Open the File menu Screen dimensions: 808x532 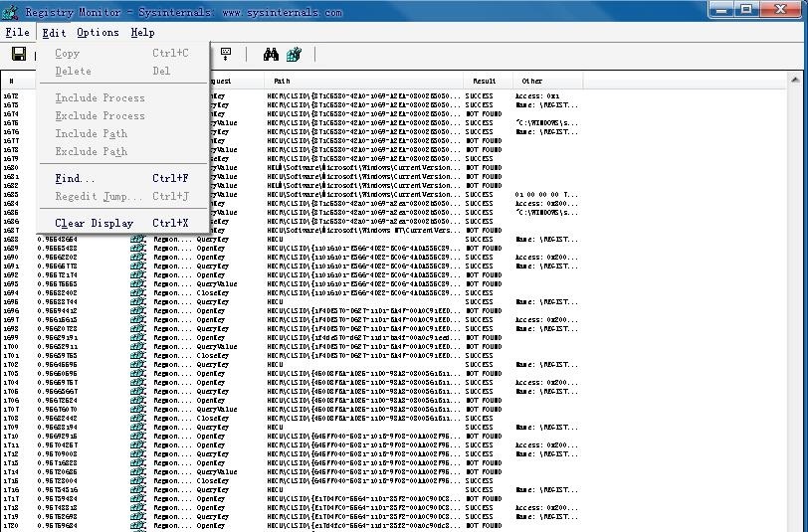(x=17, y=33)
